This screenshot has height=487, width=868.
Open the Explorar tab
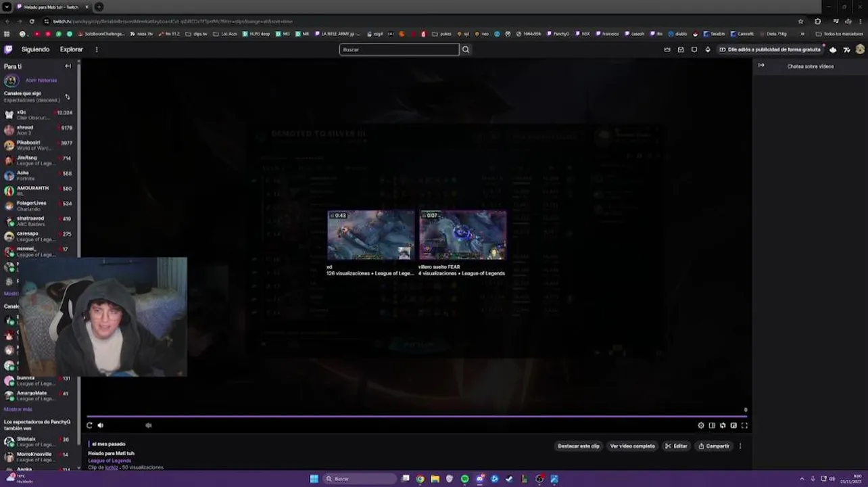[71, 49]
